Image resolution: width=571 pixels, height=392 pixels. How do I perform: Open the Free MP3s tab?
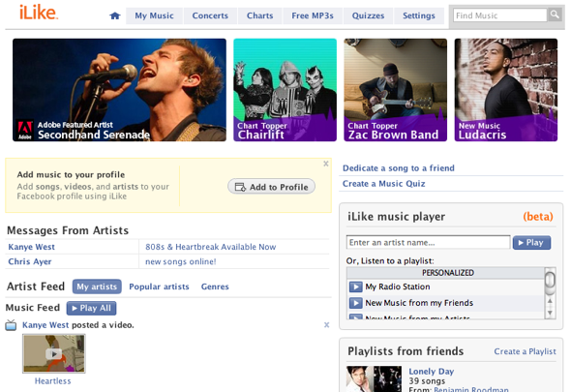[313, 15]
